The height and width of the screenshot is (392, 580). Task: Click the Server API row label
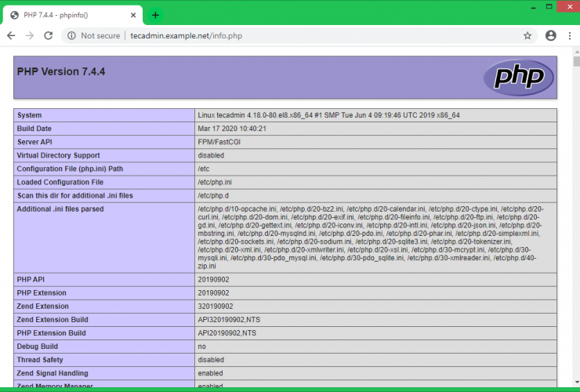coord(38,142)
